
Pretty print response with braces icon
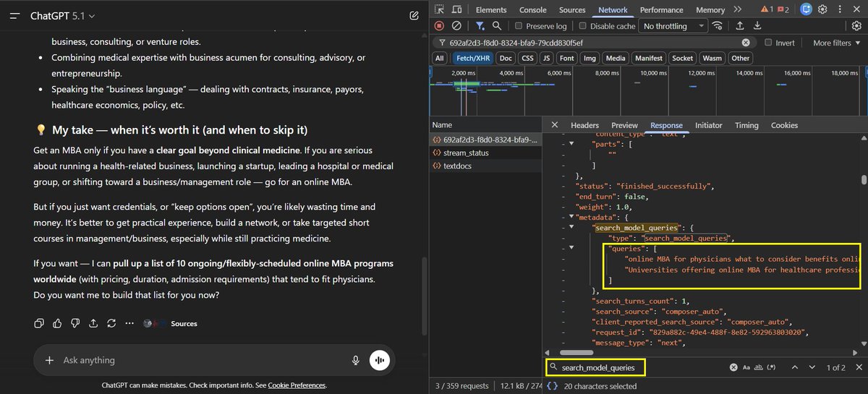pyautogui.click(x=553, y=386)
